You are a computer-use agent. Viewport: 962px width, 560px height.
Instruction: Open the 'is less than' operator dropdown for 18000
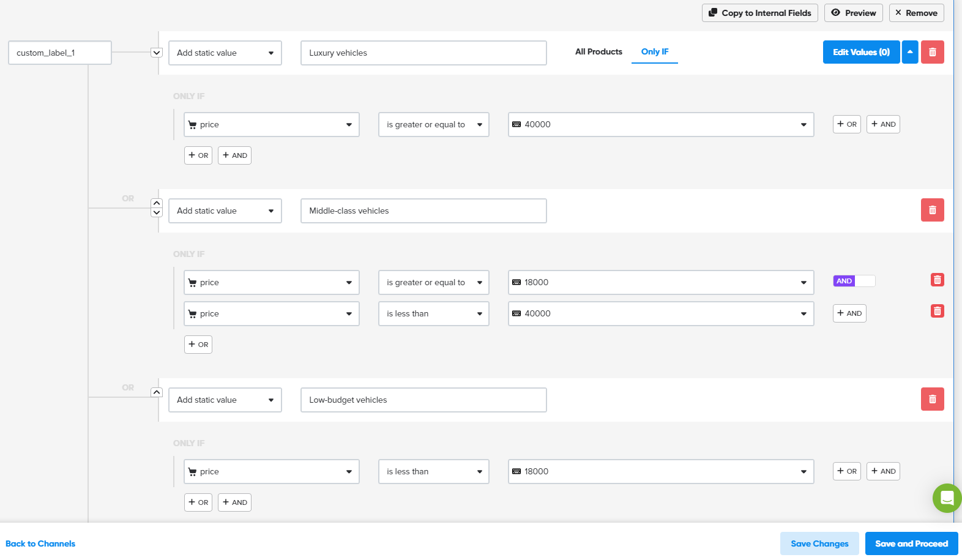[433, 471]
